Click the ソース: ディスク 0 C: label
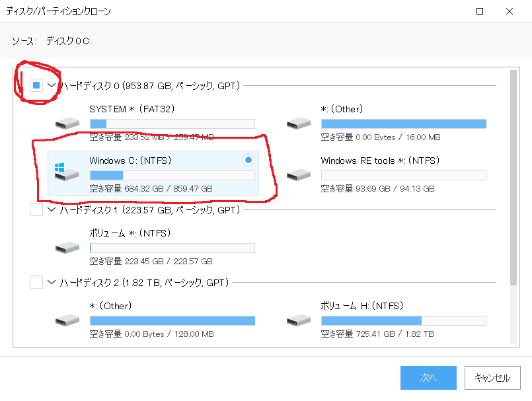 [x=52, y=41]
